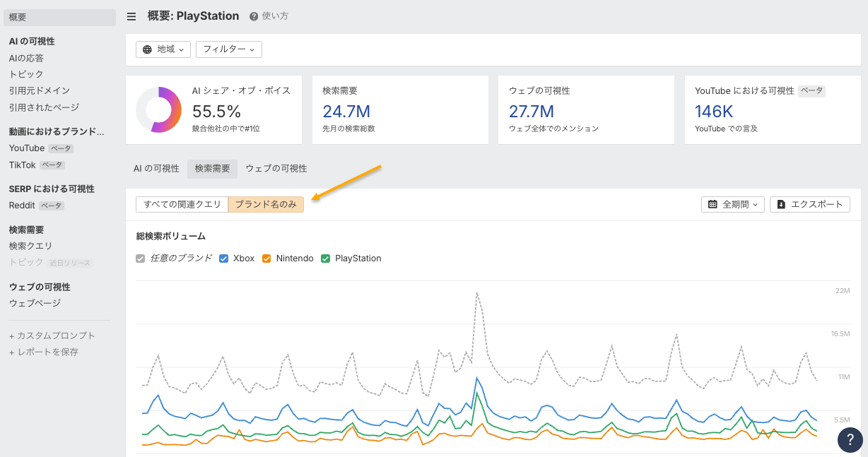Screen dimensions: 868x457
Task: Disable the PlayStation brand checkbox
Action: tap(326, 259)
